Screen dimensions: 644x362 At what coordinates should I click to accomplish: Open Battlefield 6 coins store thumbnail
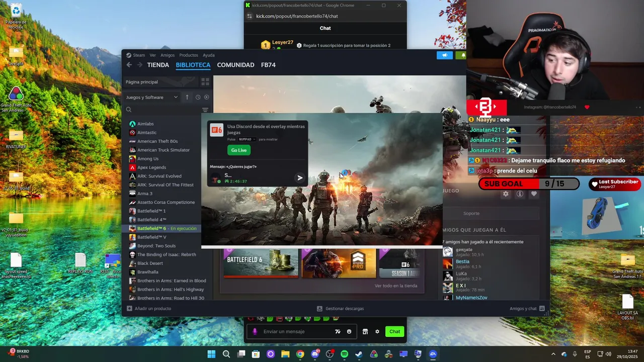pyautogui.click(x=261, y=262)
